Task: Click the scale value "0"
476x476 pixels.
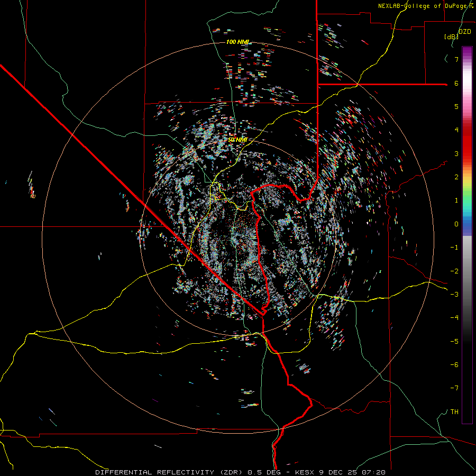Action: click(x=456, y=224)
